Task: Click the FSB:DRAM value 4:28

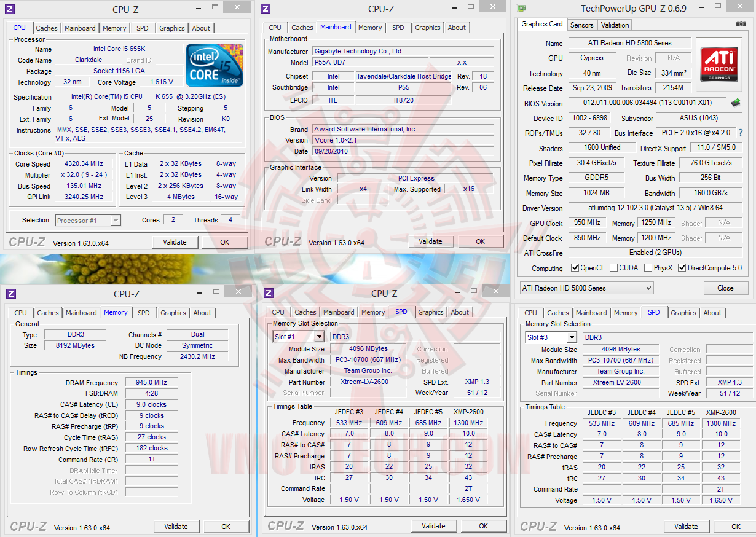Action: 151,393
